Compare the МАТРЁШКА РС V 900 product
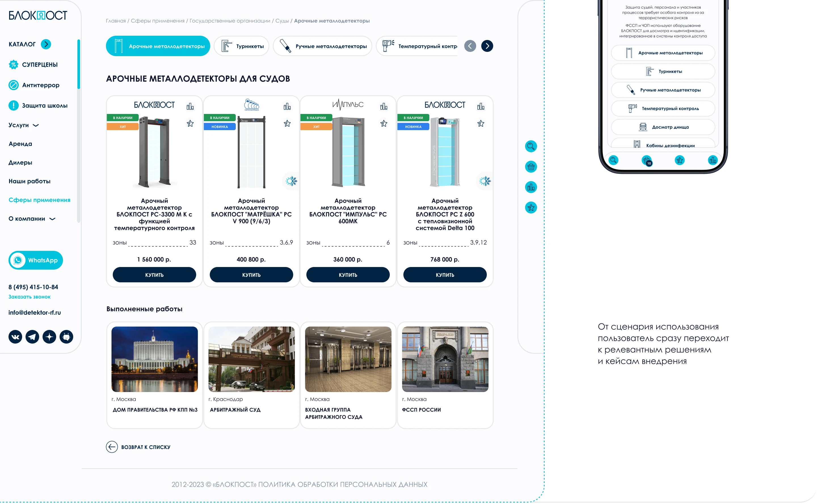This screenshot has width=817, height=504. point(287,106)
